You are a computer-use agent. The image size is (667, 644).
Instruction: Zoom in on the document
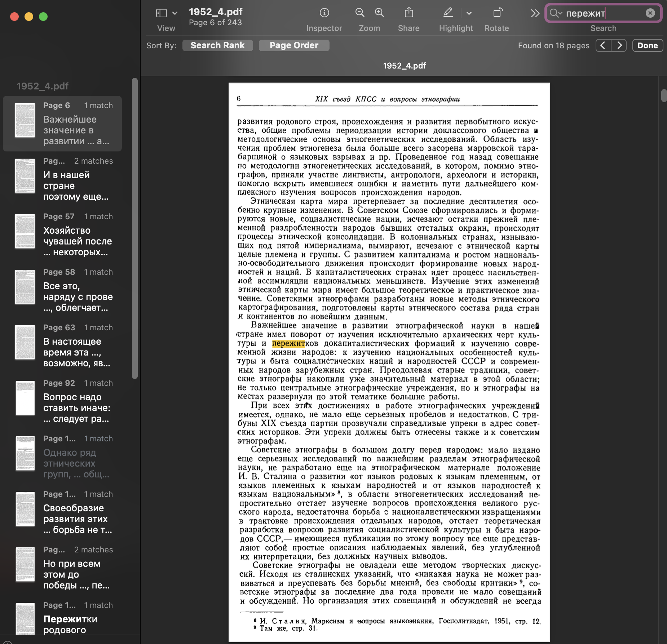pos(379,13)
